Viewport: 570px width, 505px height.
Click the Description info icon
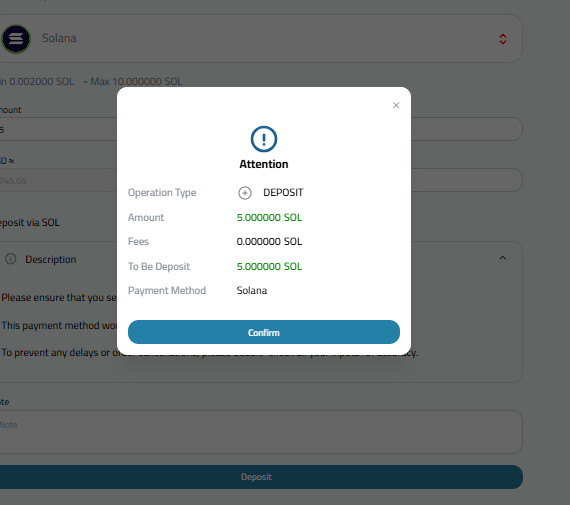11,259
